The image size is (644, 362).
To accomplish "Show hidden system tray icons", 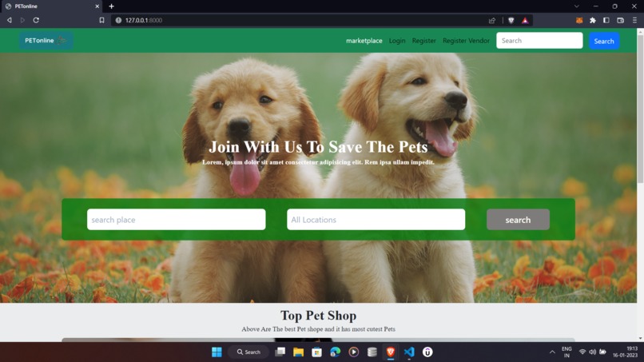I will click(552, 352).
